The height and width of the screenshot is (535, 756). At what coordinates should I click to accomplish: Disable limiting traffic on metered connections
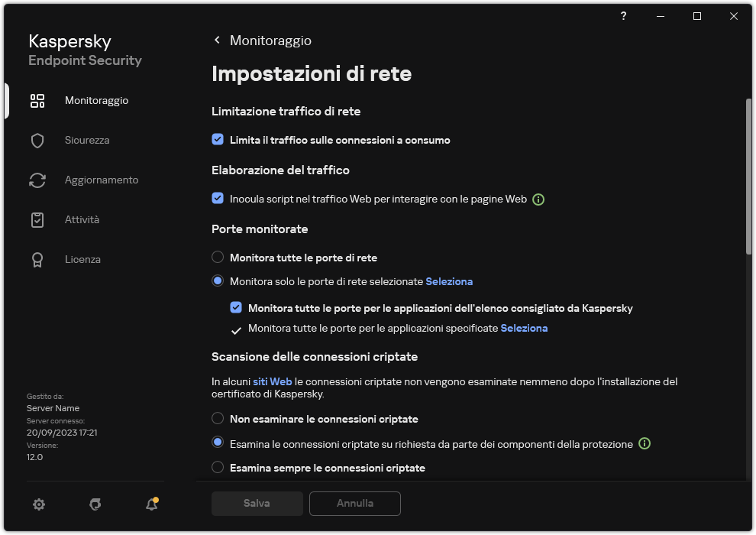click(218, 140)
